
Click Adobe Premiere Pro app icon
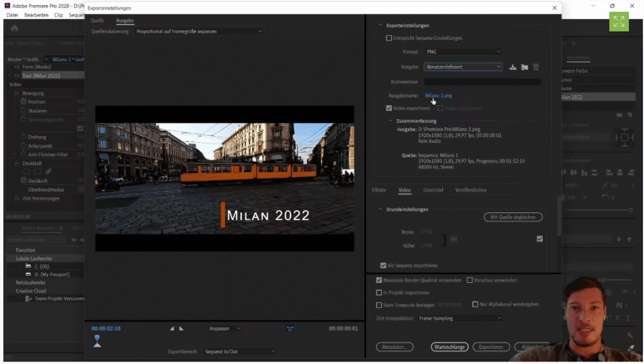(x=8, y=6)
